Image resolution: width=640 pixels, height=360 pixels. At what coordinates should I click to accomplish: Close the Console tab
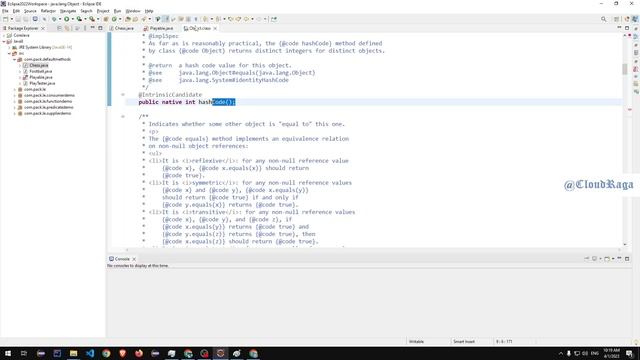[134, 259]
